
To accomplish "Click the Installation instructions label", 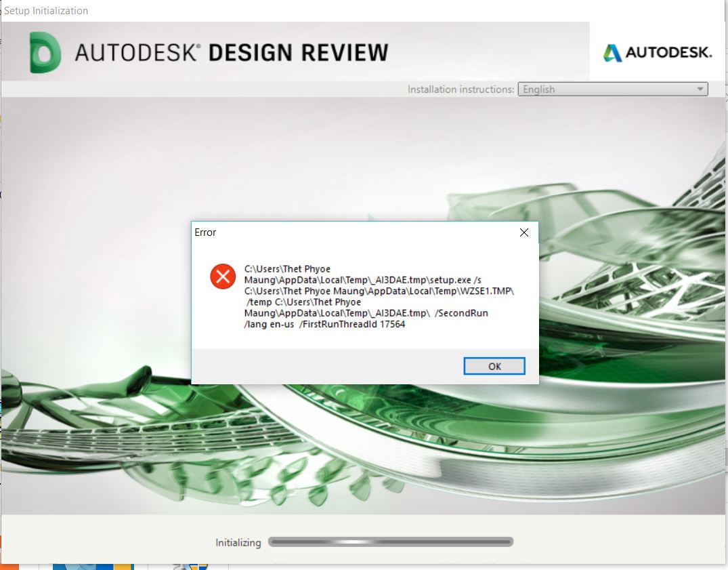I will coord(461,89).
